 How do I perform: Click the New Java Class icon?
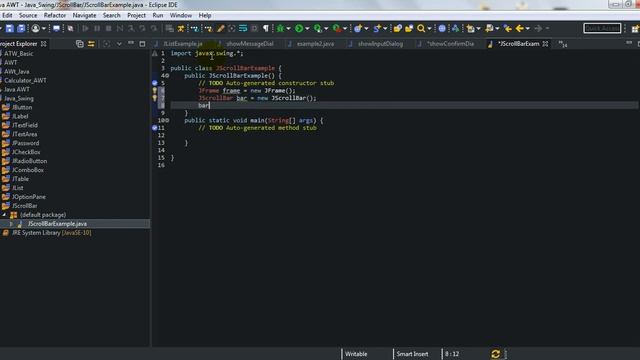click(377, 28)
